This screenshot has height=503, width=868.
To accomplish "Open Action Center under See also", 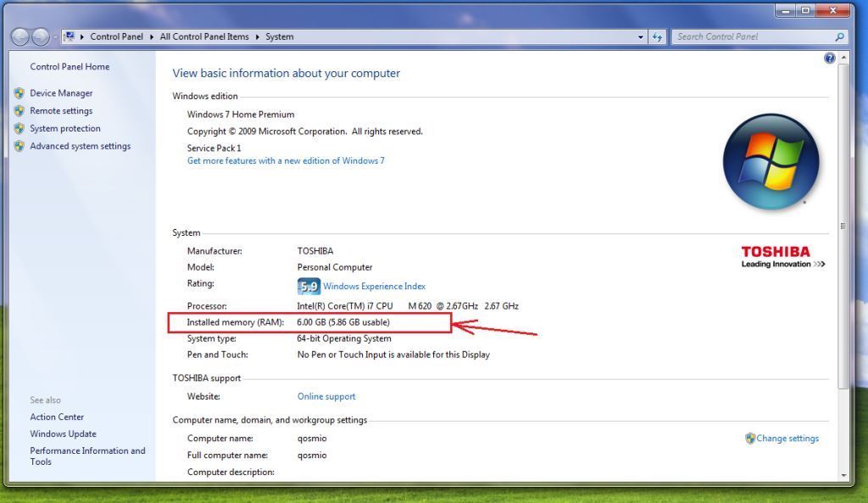I will (x=57, y=417).
